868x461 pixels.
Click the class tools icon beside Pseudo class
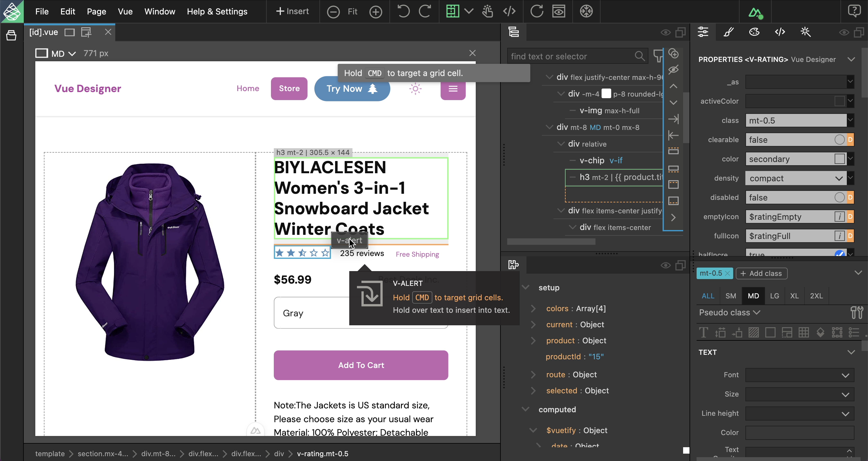click(x=856, y=312)
